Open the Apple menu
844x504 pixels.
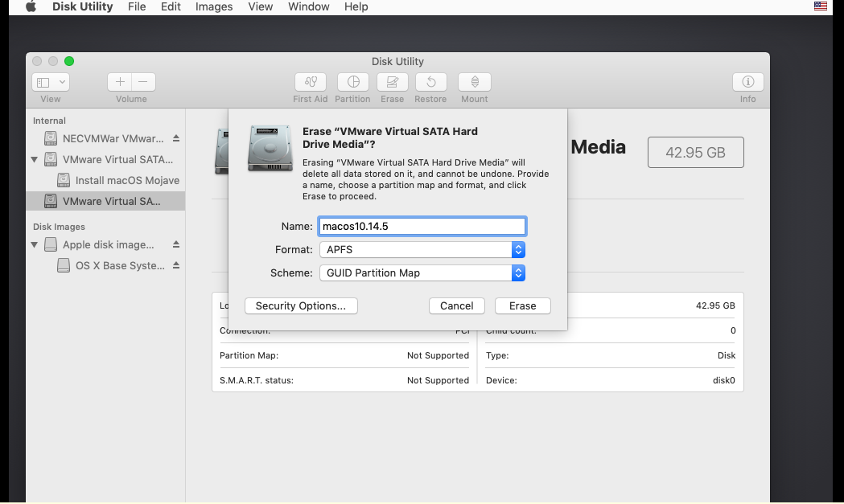coord(31,6)
